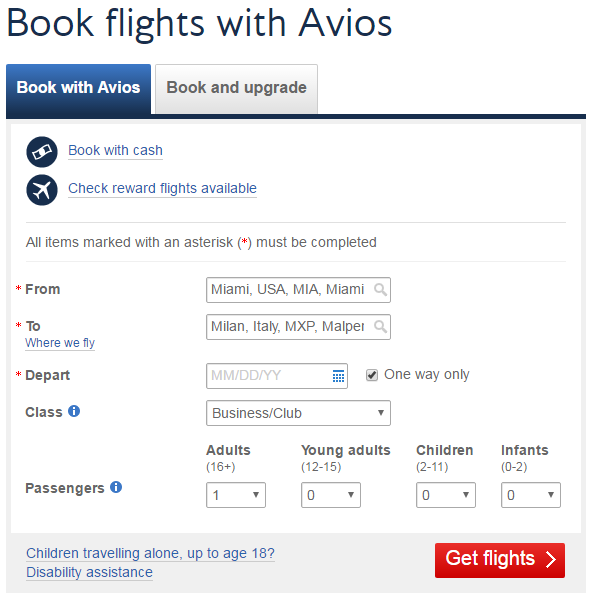Switch to the Book and upgrade tab
Viewport: 594px width, 604px height.
(237, 89)
